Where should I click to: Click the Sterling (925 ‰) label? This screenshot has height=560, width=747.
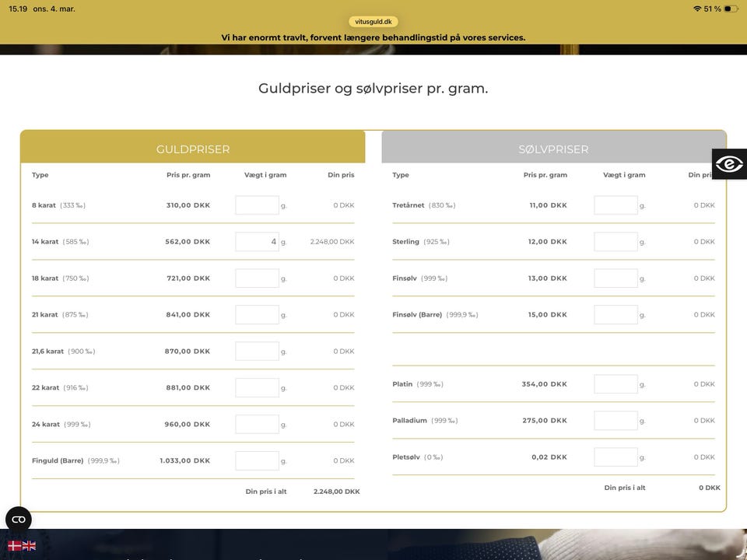(421, 242)
